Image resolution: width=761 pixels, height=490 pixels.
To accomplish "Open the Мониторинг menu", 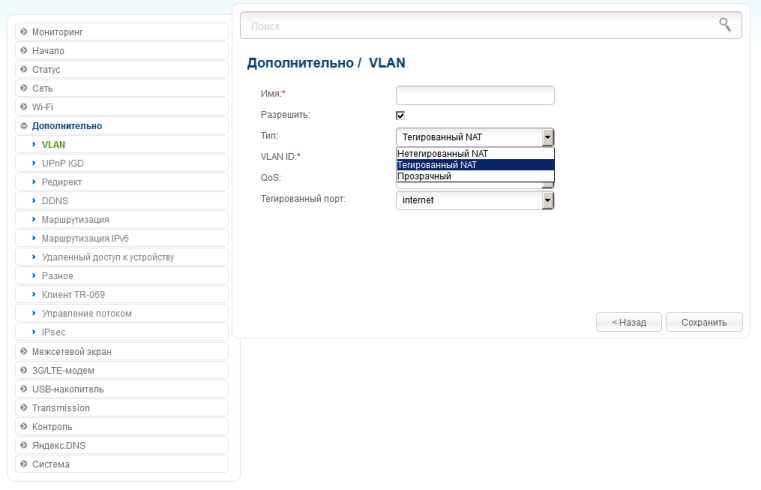I will pos(122,32).
